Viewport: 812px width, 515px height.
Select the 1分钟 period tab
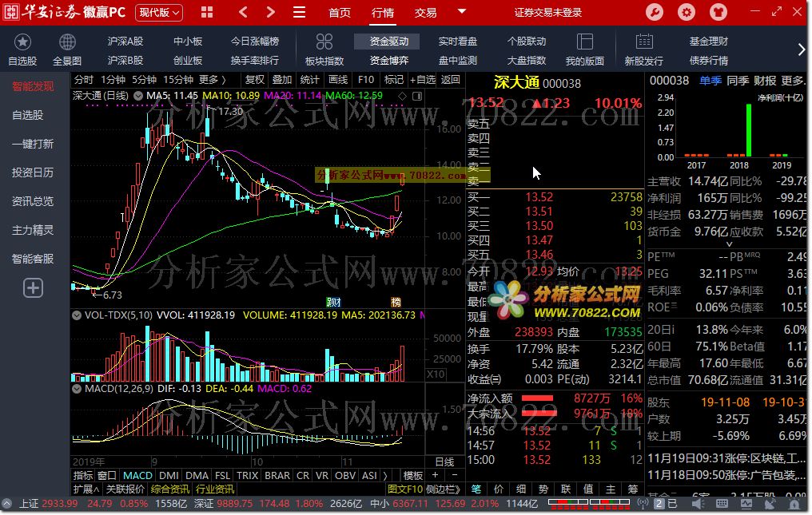pyautogui.click(x=113, y=80)
